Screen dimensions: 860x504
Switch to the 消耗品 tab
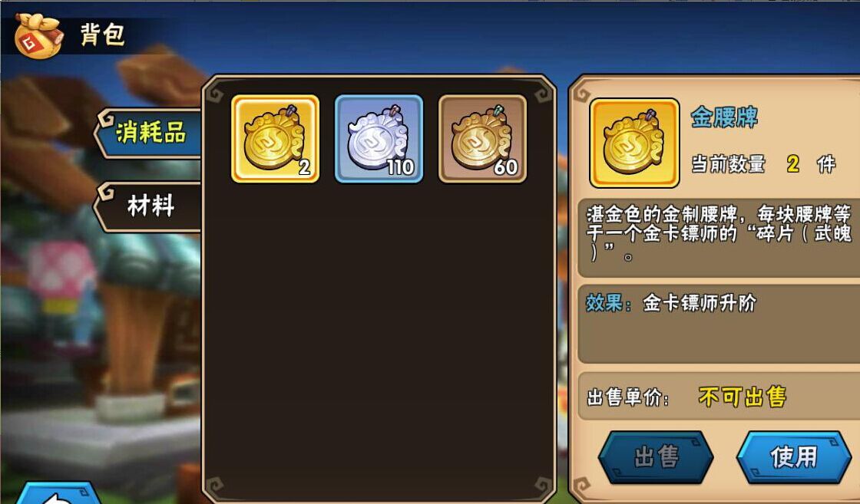pos(150,133)
